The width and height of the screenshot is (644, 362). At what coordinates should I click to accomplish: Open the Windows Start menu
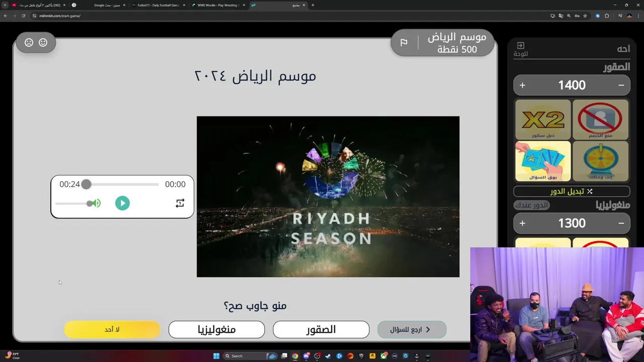tap(216, 356)
